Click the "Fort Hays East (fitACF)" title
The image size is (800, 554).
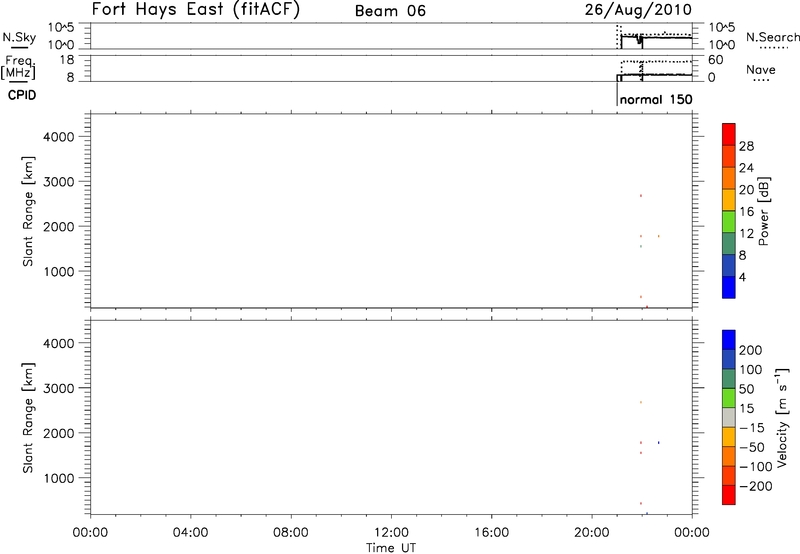pos(195,10)
